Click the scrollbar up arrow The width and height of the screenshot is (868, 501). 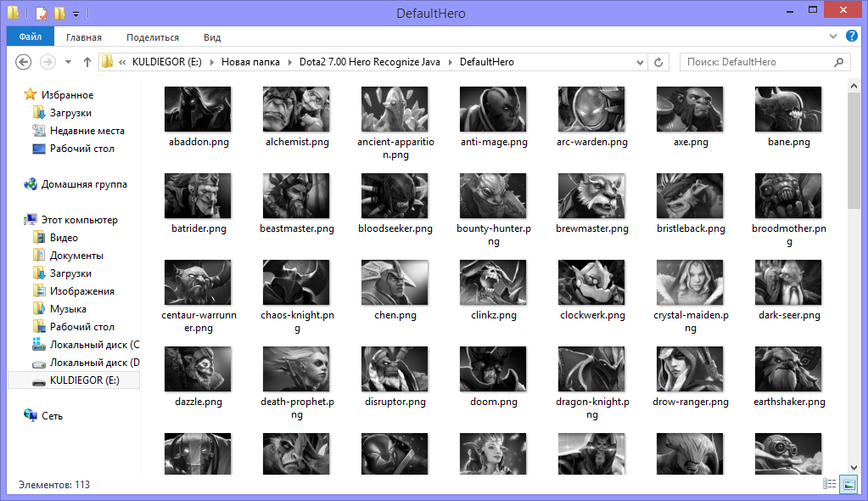(x=854, y=86)
